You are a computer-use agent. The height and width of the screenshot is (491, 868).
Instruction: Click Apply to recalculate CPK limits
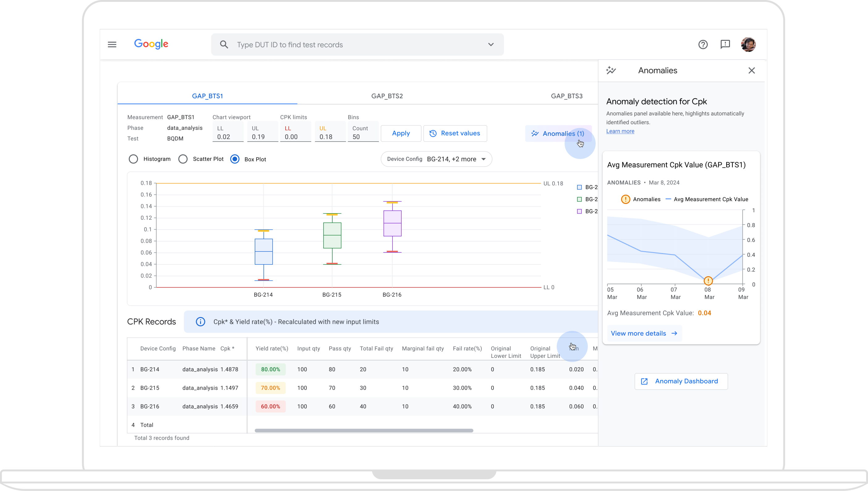pos(400,133)
